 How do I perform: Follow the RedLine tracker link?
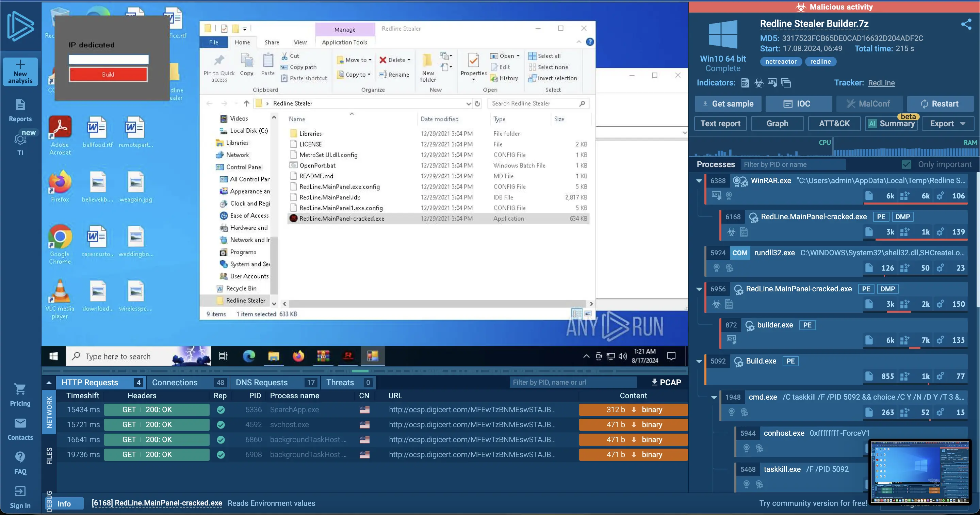click(881, 83)
